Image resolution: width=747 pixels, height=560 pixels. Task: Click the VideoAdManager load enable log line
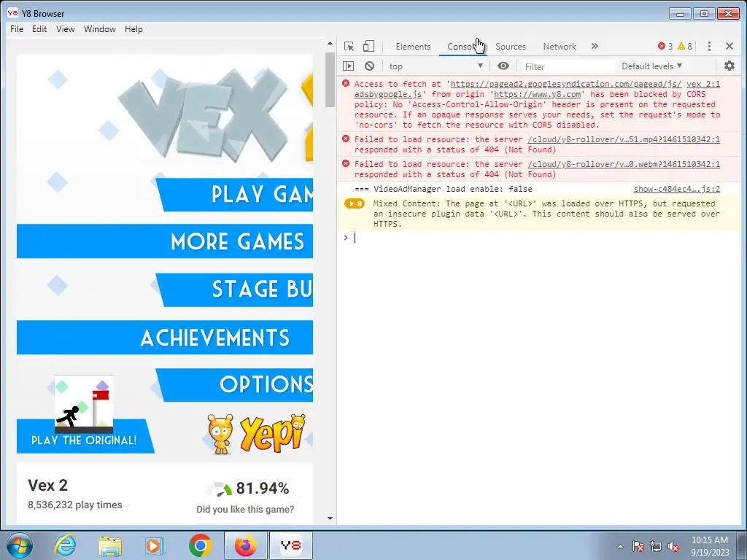[443, 189]
